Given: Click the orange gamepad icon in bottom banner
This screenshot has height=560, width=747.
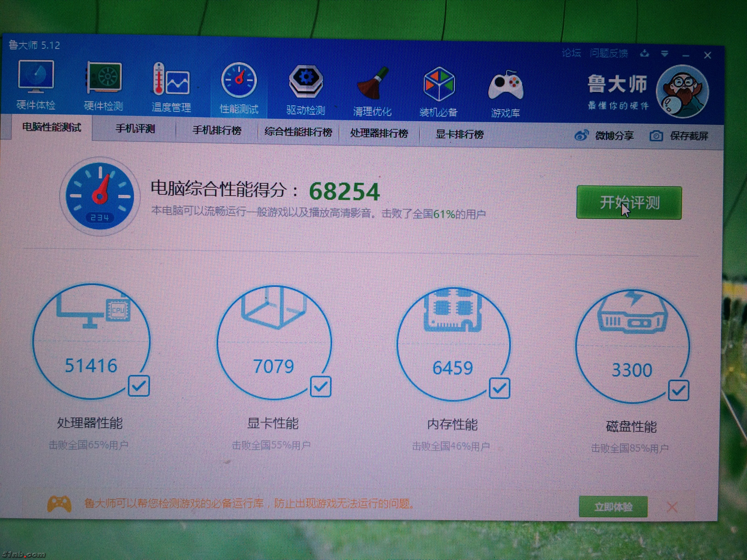Looking at the screenshot, I should tap(60, 504).
